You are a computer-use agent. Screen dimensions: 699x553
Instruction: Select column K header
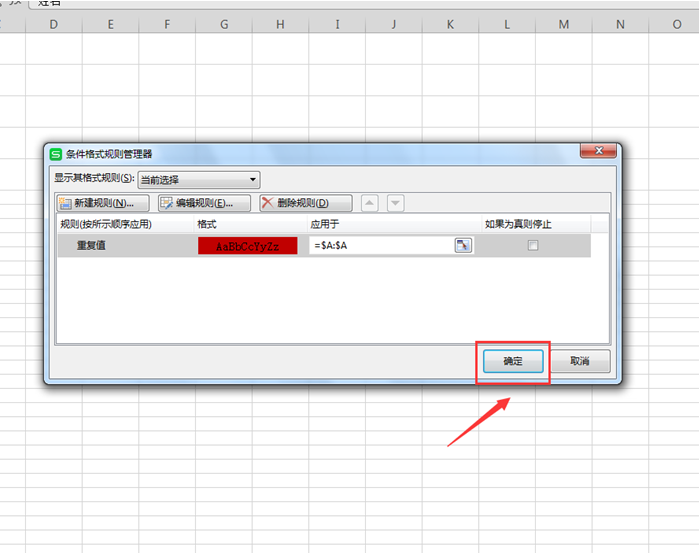click(450, 24)
